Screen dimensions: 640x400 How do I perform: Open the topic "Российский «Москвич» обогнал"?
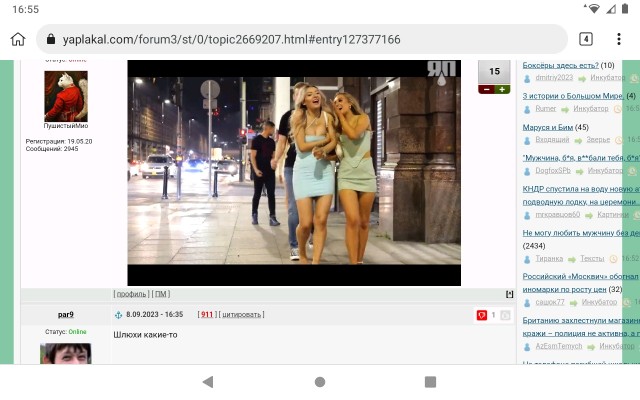581,283
